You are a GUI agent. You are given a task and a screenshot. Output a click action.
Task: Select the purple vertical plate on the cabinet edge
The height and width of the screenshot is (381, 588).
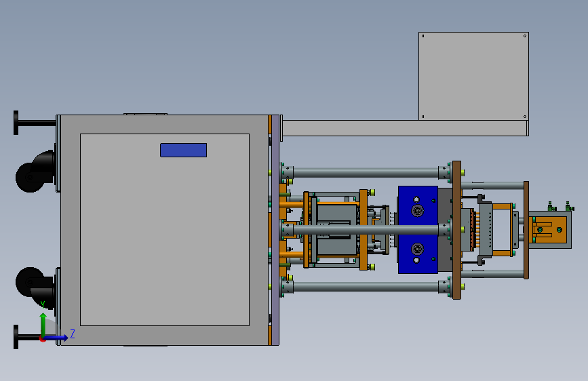point(275,230)
